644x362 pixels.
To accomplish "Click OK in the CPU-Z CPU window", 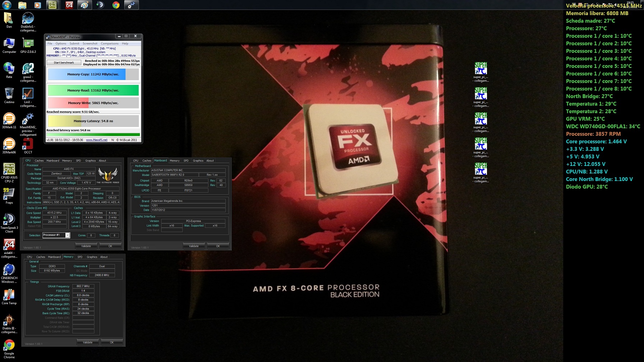I will [x=110, y=246].
